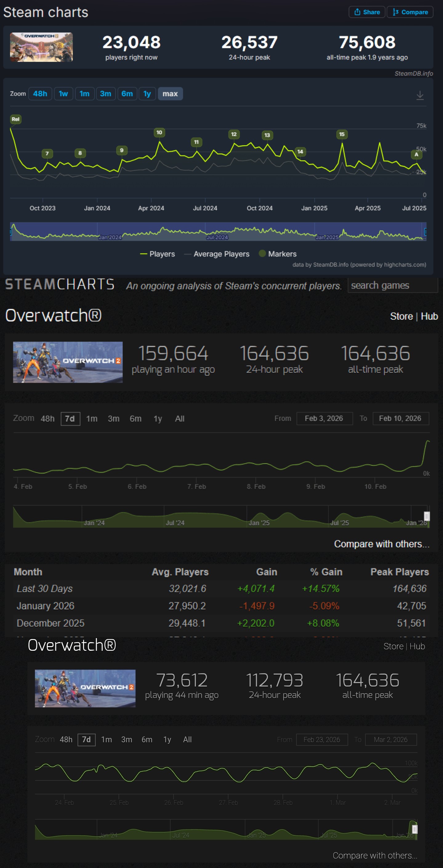Select the December 2025 row label
Screen dimensions: 443x868
coord(50,623)
